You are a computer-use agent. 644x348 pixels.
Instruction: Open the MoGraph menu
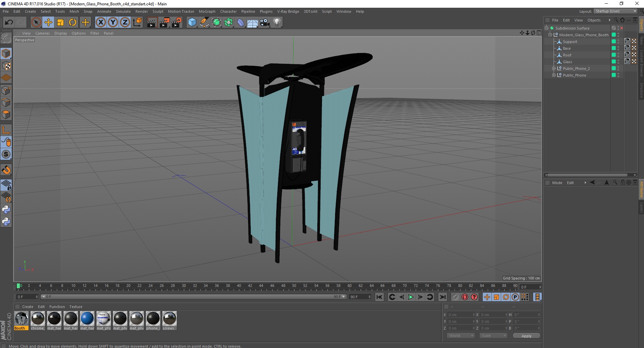coord(207,11)
